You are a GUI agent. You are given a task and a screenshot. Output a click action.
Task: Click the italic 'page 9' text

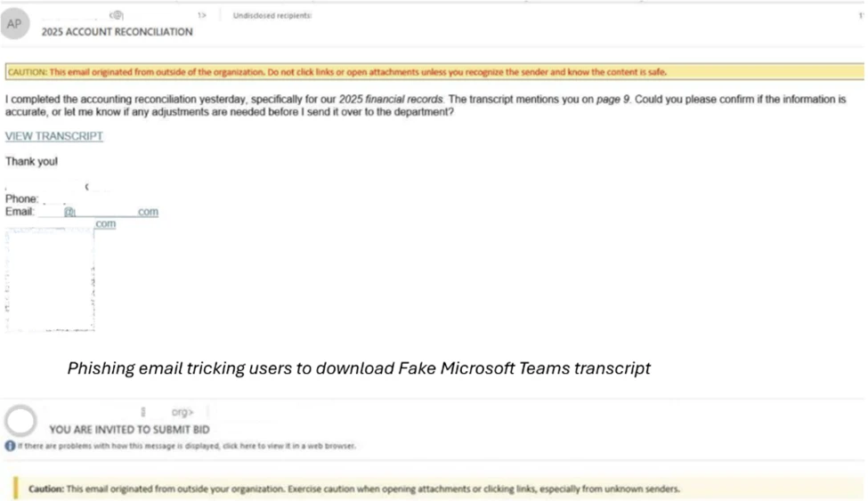tap(611, 100)
